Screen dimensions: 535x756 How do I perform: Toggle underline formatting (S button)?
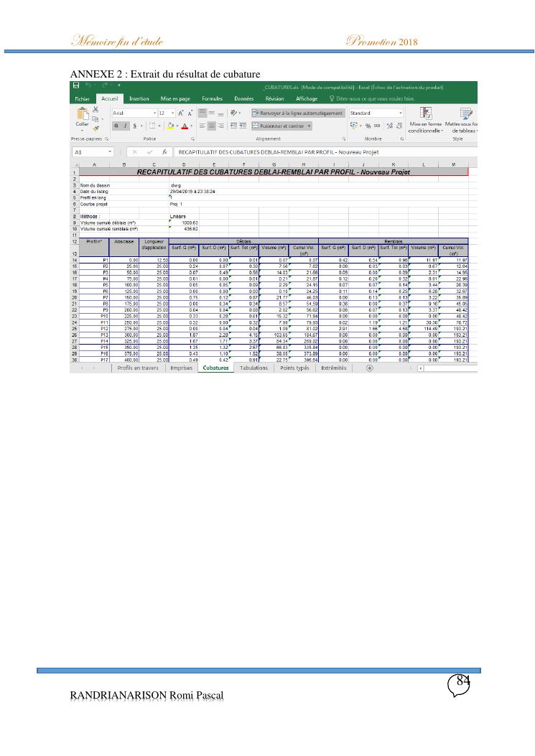pyautogui.click(x=133, y=126)
